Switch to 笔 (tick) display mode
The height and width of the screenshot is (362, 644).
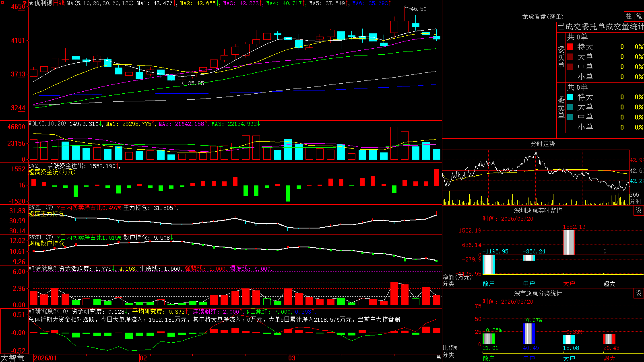click(x=639, y=16)
